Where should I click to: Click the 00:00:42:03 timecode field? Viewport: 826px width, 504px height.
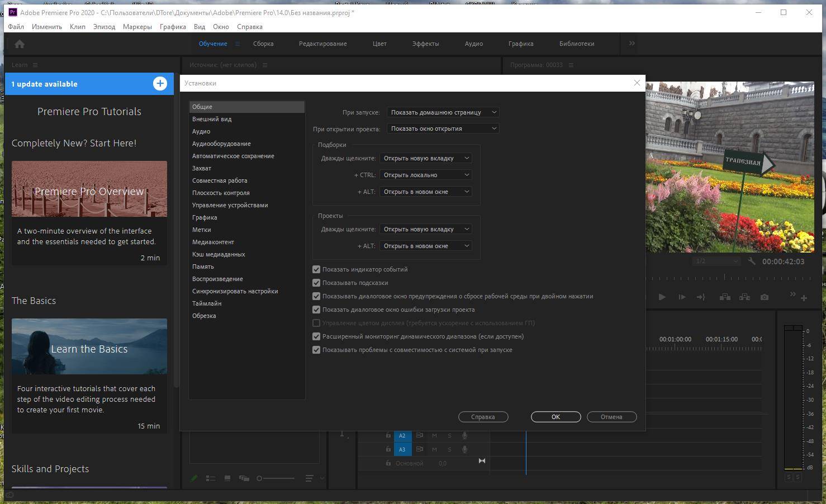tap(783, 261)
